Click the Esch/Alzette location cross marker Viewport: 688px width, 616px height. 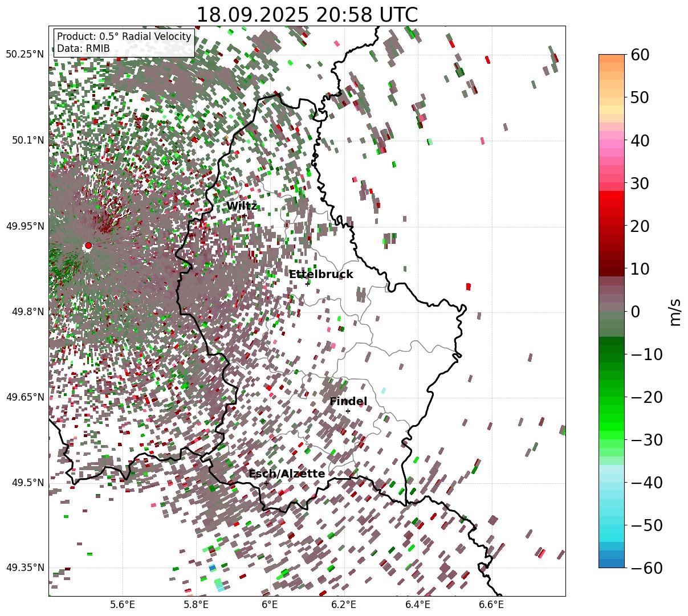tap(266, 483)
